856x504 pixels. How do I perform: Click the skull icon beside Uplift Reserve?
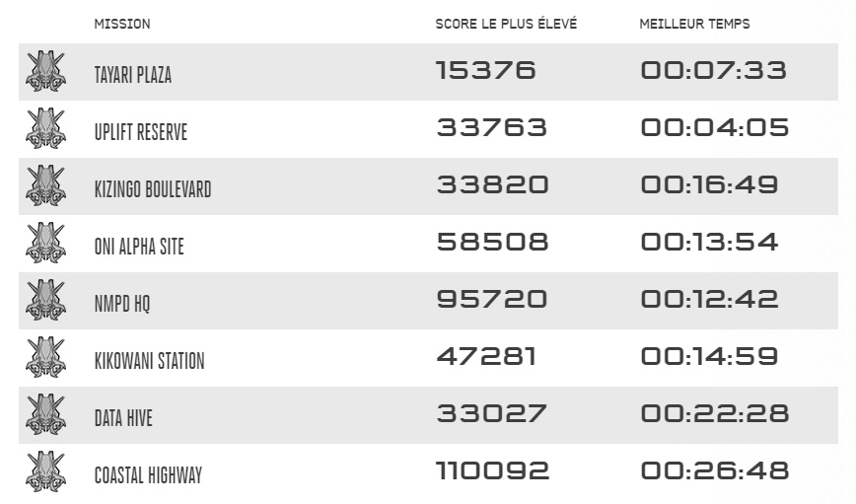tap(45, 128)
